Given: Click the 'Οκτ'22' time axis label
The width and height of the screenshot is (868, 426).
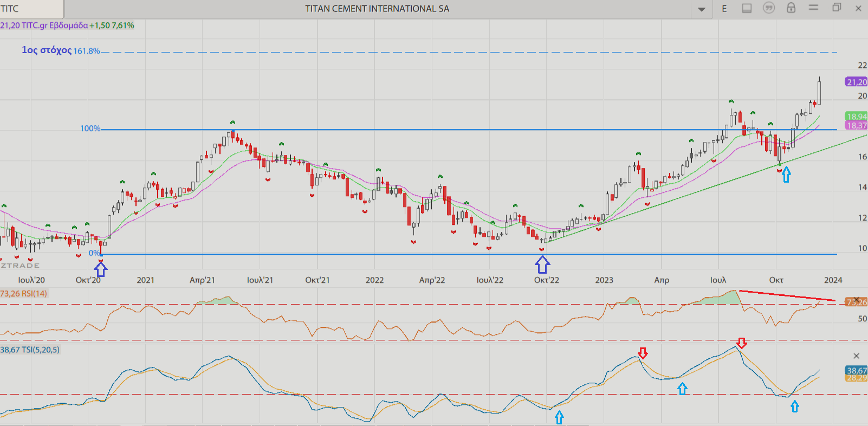Looking at the screenshot, I should pyautogui.click(x=547, y=280).
